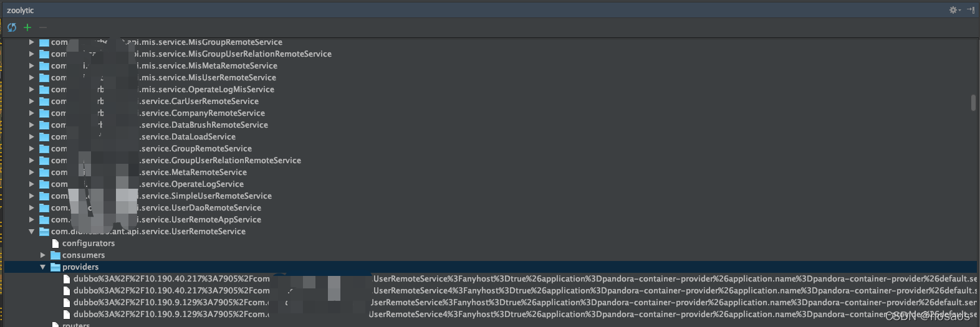Select the CarUserRemoteService row text

coord(155,102)
